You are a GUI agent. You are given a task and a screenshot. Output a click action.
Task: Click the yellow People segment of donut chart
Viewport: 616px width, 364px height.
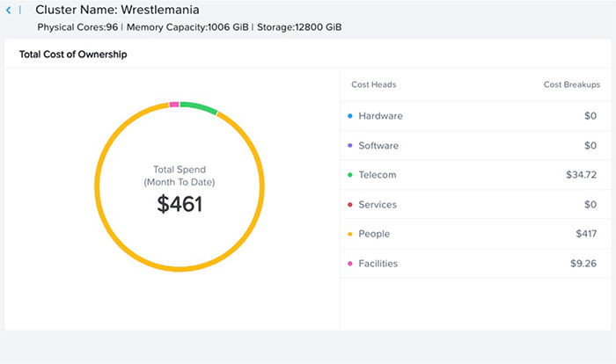coord(180,269)
